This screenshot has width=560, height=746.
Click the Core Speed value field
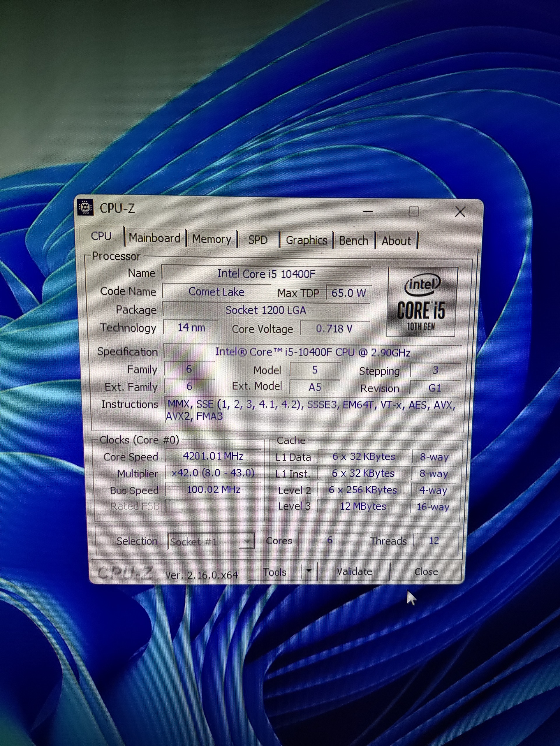click(213, 456)
